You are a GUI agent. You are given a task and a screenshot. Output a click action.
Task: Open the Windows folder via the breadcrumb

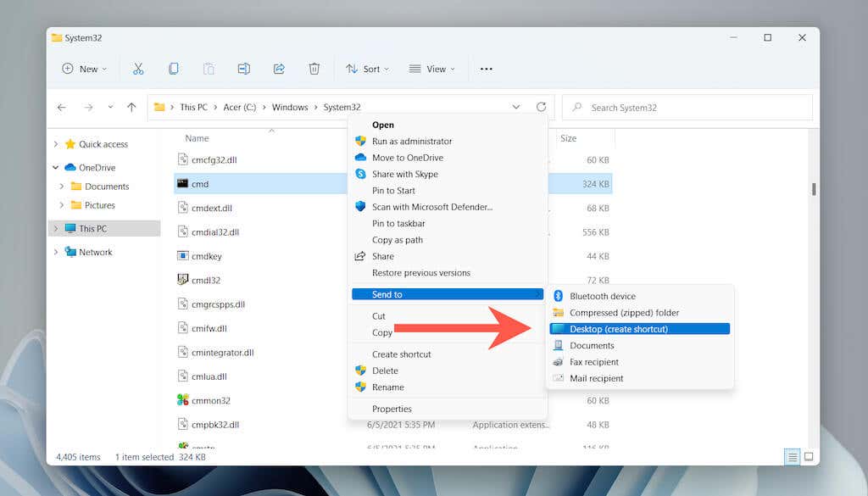(x=290, y=107)
